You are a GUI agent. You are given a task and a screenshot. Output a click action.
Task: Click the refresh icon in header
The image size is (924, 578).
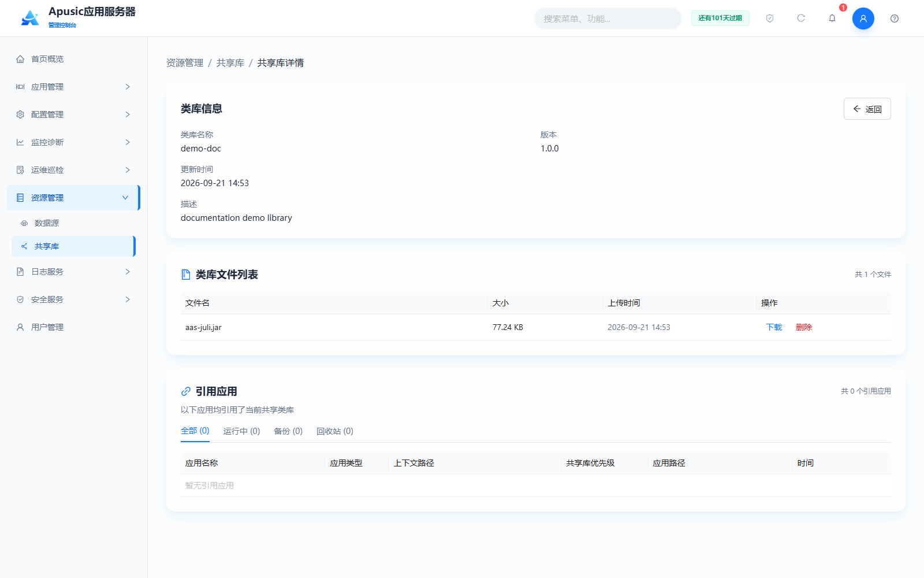click(801, 18)
